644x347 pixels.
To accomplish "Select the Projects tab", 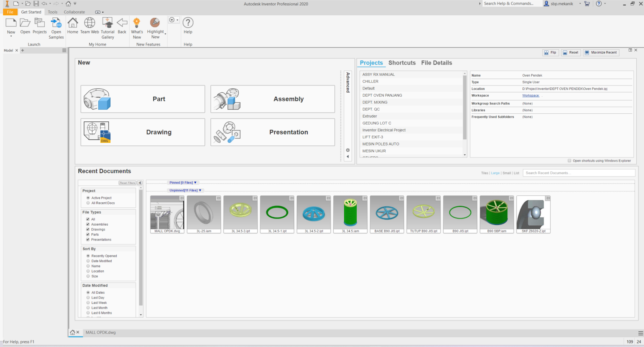I will point(371,63).
